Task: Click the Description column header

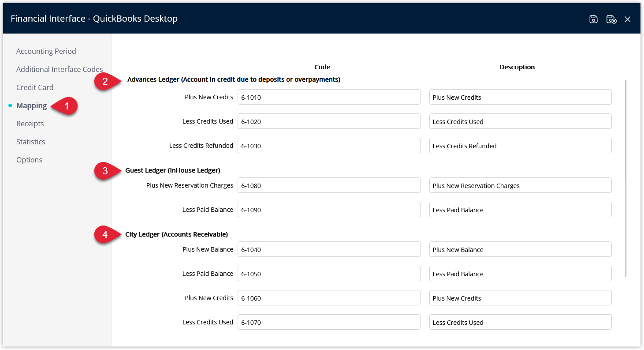Action: pyautogui.click(x=517, y=67)
